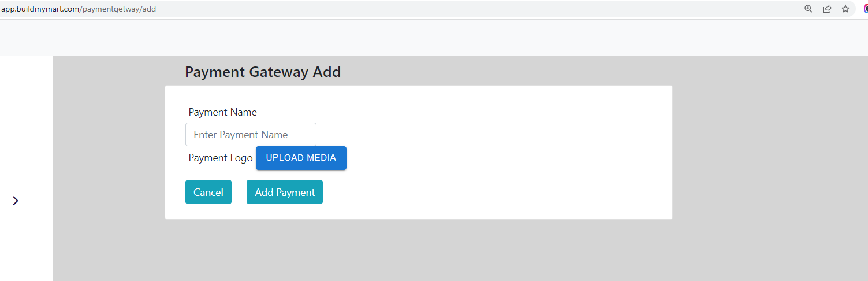
Task: Submit with the Add Payment button
Action: (285, 192)
